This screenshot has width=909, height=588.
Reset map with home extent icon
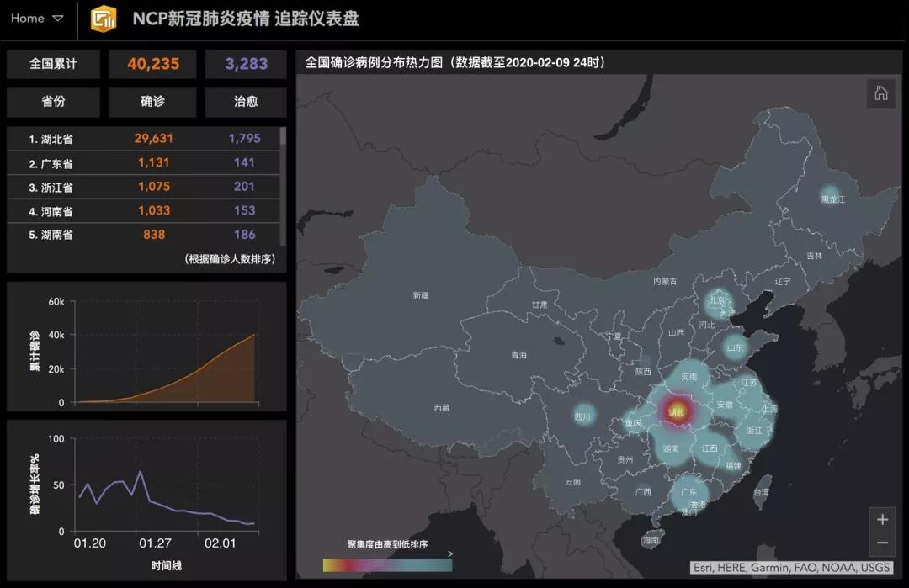coord(880,93)
